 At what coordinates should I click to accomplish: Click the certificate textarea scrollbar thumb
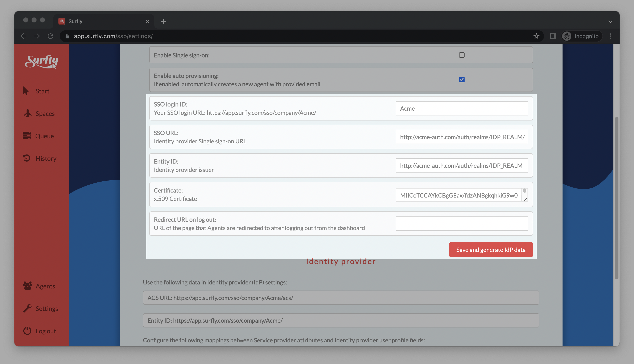point(524,191)
